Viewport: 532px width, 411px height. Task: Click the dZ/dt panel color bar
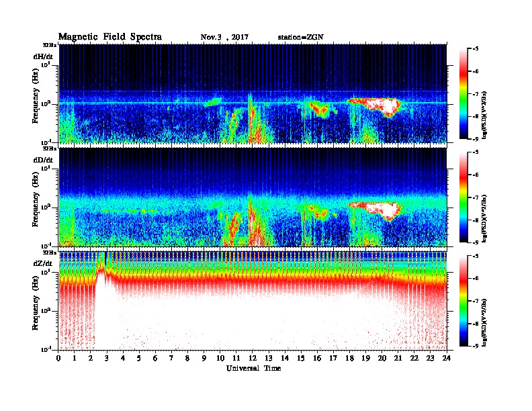tap(463, 301)
